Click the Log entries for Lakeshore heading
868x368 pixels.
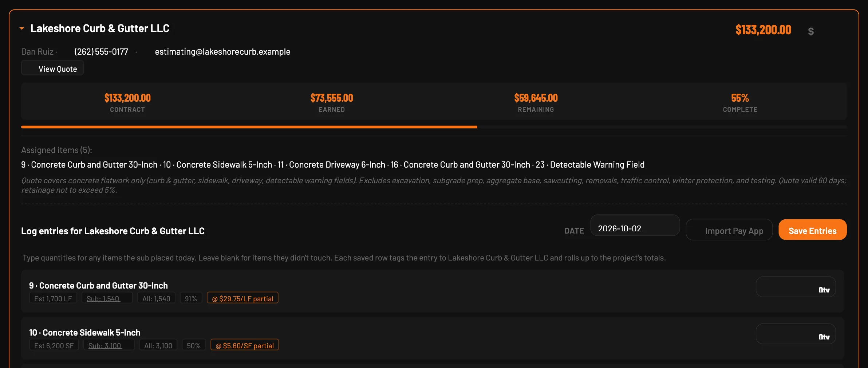click(113, 231)
